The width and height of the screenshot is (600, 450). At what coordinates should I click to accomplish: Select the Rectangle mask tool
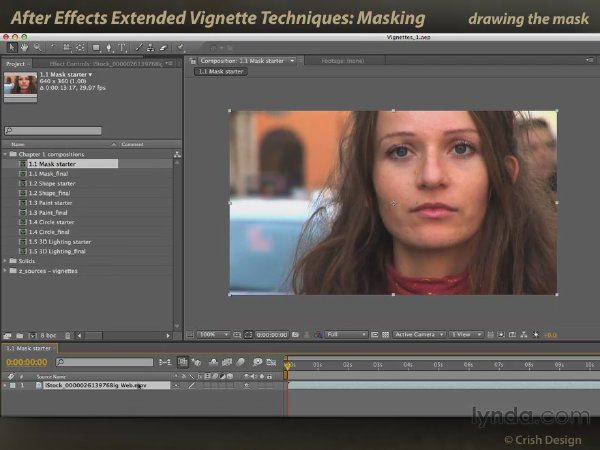[96, 47]
